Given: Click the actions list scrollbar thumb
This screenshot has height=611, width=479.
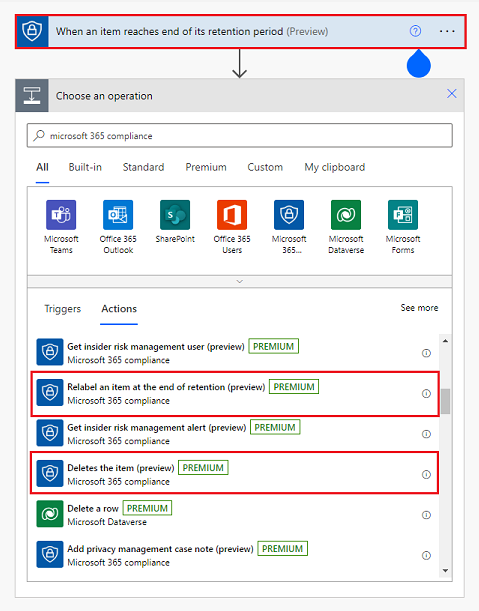Looking at the screenshot, I should point(445,401).
